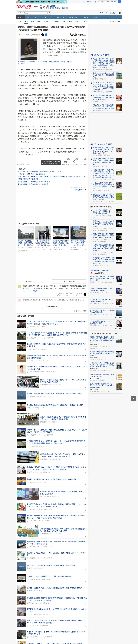This screenshot has height=644, width=138.
Task: Open settings gear icon in header
Action: [x=120, y=13]
